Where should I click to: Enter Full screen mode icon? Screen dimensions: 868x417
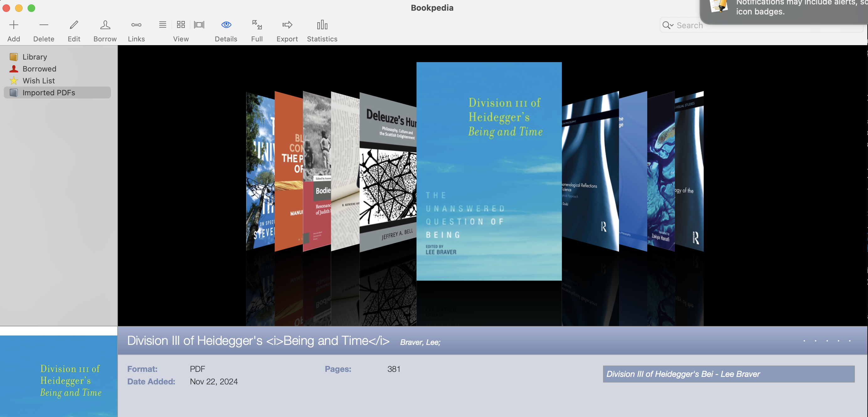(x=257, y=25)
